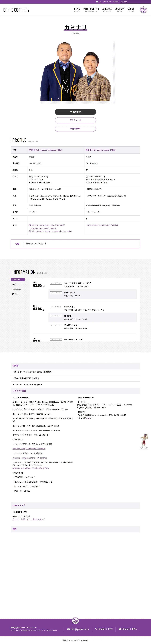
Task: Click 歌ネタ王決定戦2017 award row
Action: click(75, 378)
